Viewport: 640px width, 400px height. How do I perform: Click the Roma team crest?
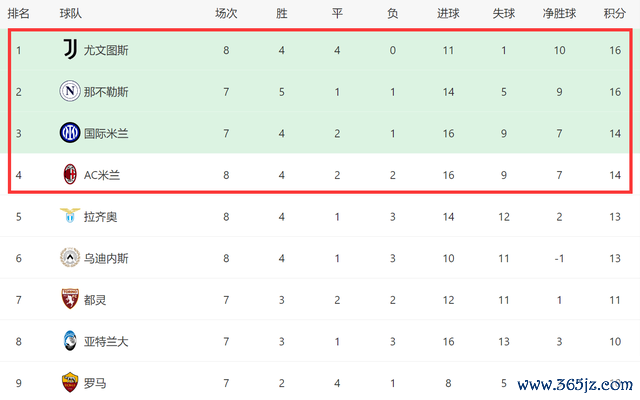pyautogui.click(x=70, y=382)
